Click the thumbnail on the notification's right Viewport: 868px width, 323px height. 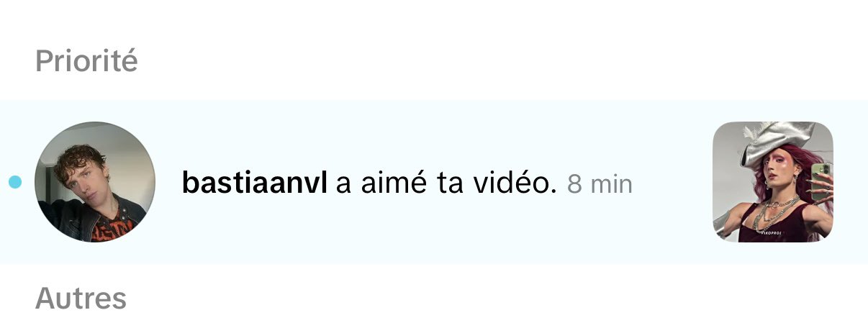pos(772,182)
